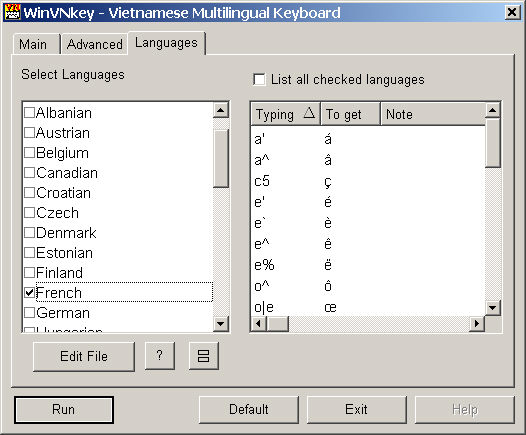This screenshot has width=526, height=435.
Task: Click language list scroll up arrow
Action: (221, 110)
